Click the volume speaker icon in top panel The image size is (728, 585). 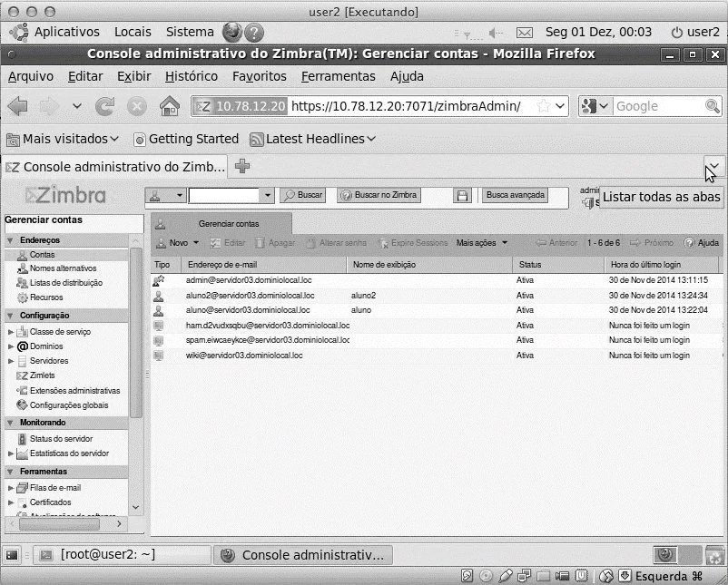(x=496, y=33)
